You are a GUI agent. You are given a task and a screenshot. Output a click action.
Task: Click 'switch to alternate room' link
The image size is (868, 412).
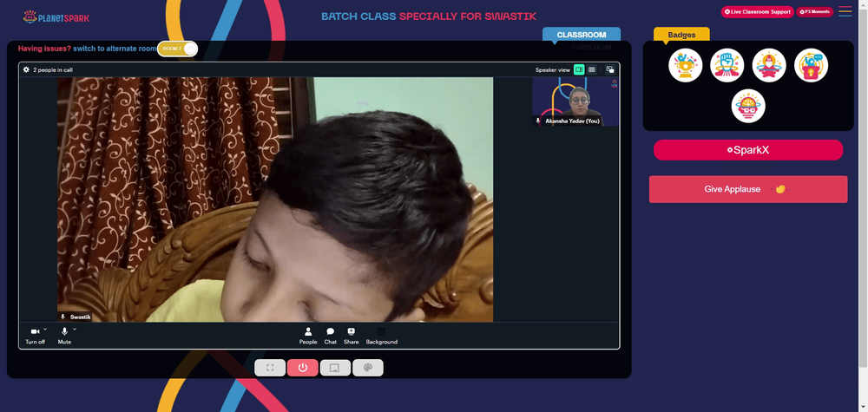(x=115, y=49)
